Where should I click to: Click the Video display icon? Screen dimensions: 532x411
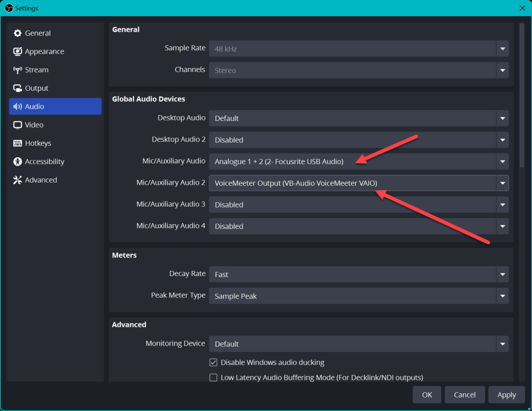[17, 125]
